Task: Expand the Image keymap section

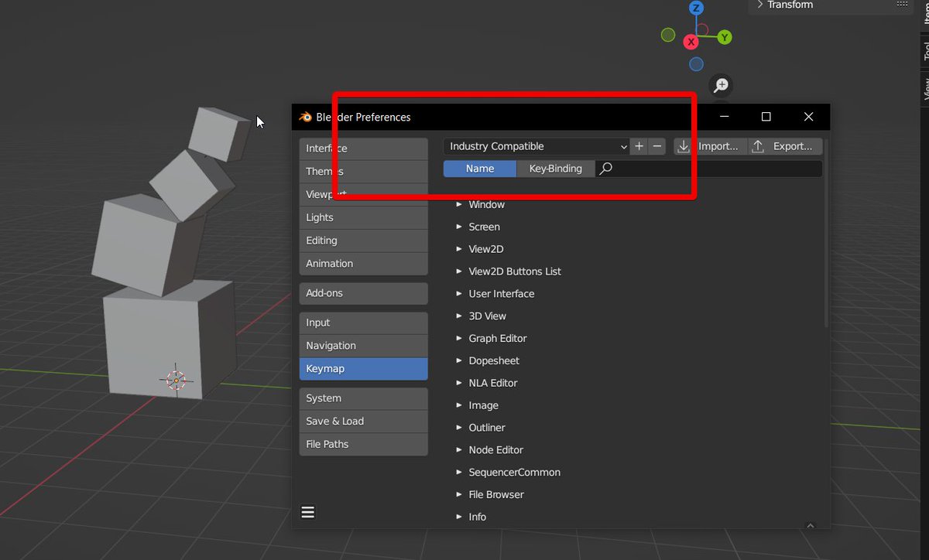Action: [459, 405]
